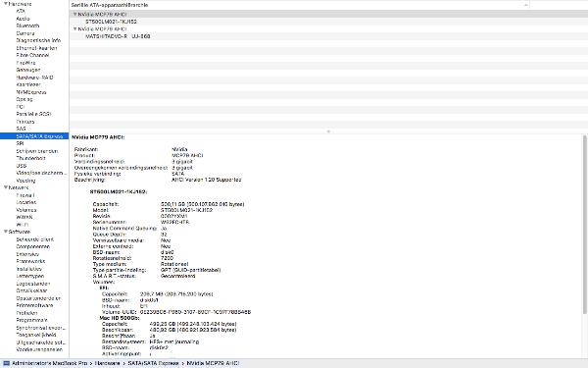Select Printers under Hardware
The image size is (588, 368).
point(25,122)
